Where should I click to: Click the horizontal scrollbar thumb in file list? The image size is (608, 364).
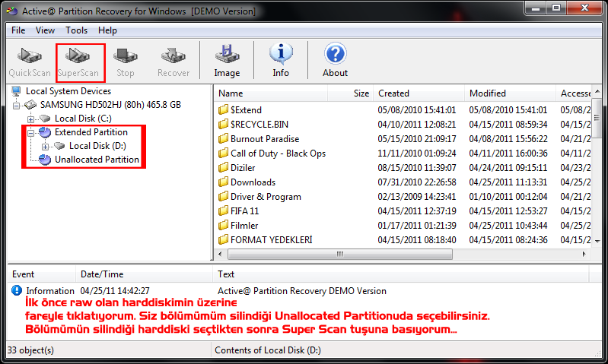(x=340, y=254)
